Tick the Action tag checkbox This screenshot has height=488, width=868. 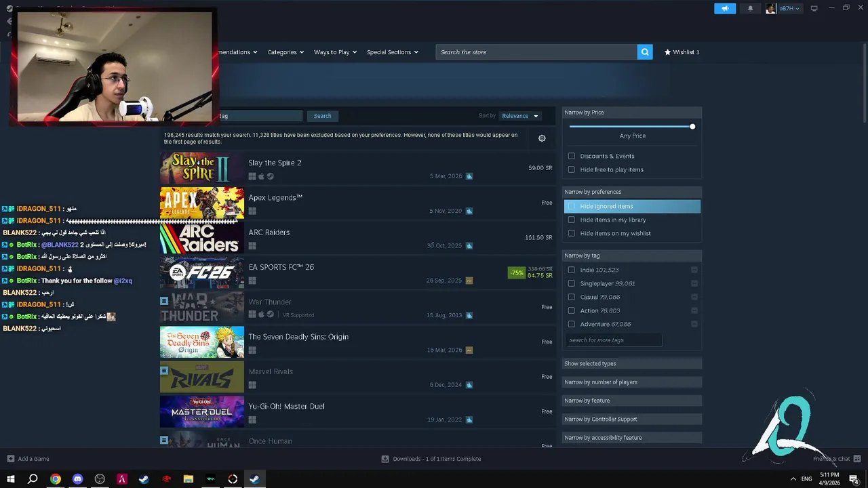tap(571, 310)
